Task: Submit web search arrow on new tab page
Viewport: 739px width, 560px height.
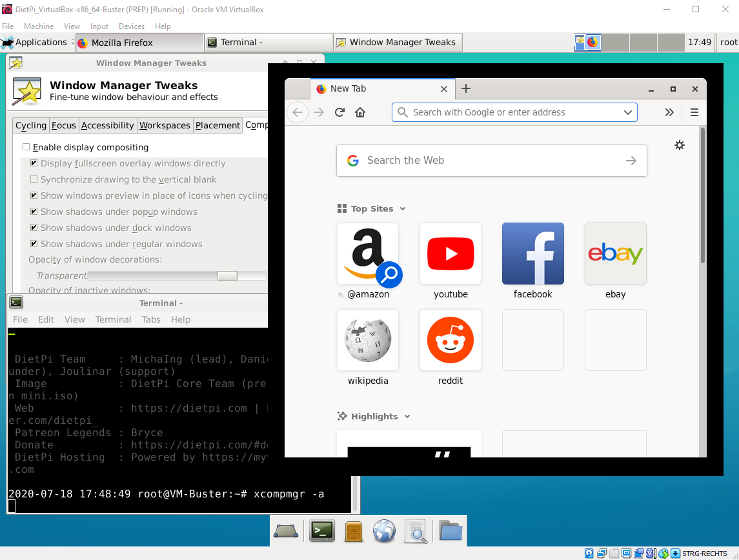Action: click(631, 161)
